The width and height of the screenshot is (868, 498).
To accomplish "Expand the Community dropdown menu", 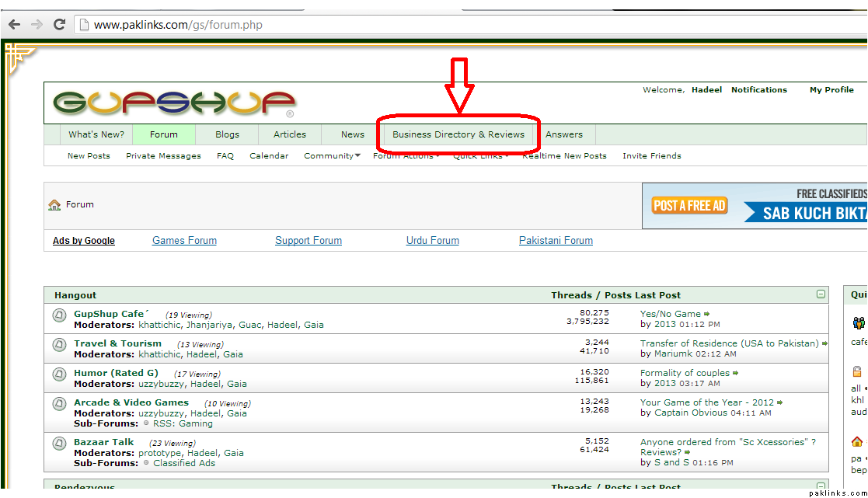I will pos(332,156).
